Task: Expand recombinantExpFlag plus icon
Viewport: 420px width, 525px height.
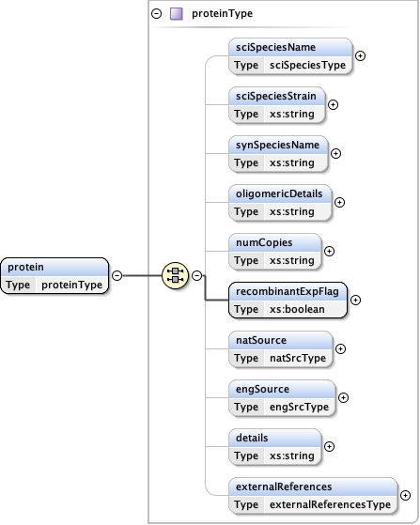Action: (x=356, y=300)
